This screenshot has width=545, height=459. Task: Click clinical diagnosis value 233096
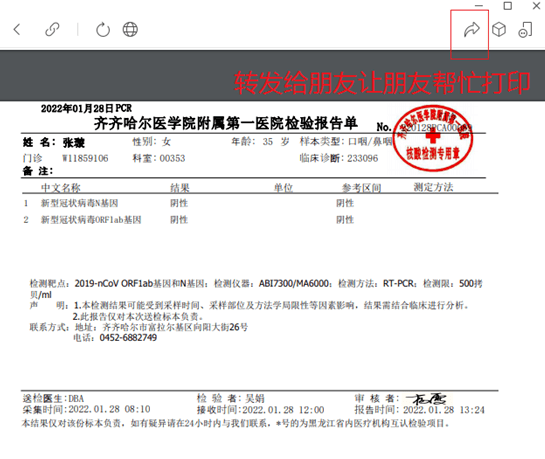click(x=363, y=158)
